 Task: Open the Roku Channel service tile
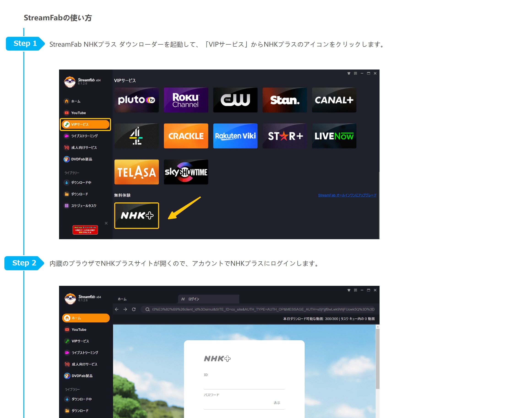pos(186,100)
